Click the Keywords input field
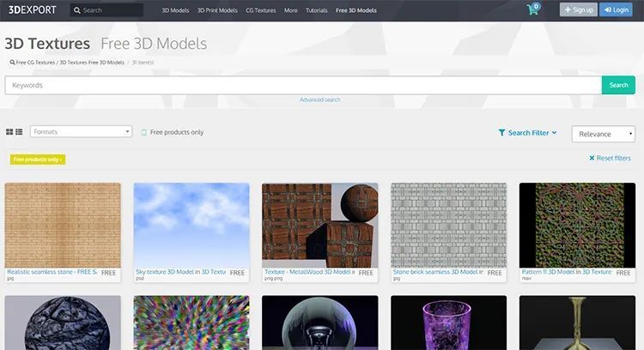This screenshot has height=350, width=644. (x=303, y=85)
